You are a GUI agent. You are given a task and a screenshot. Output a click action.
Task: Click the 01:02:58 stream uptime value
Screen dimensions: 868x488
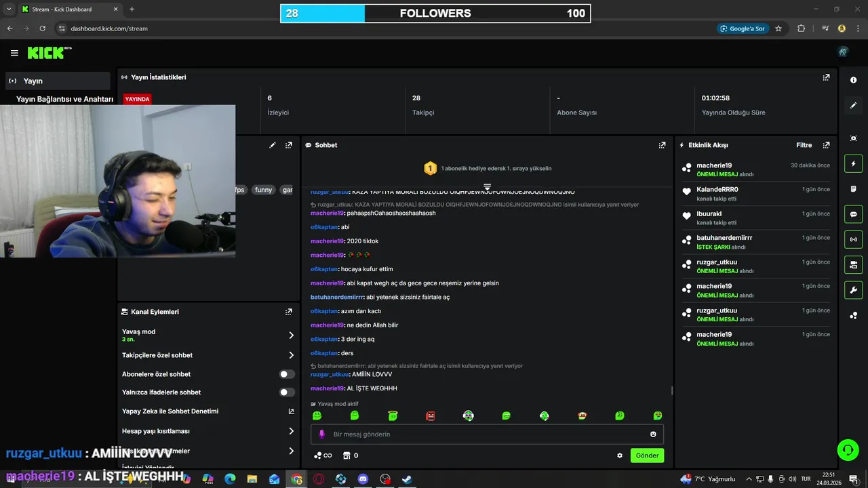(715, 98)
